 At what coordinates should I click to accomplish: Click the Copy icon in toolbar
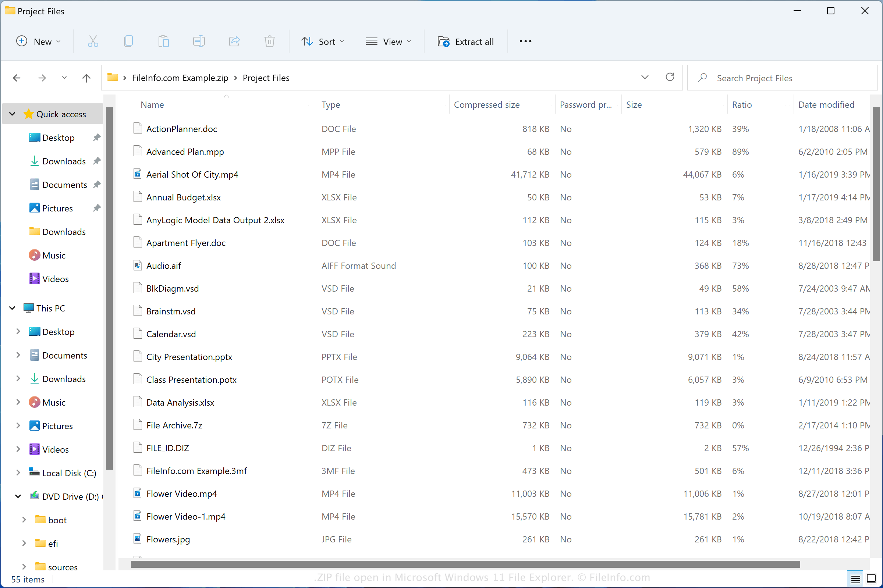click(129, 41)
